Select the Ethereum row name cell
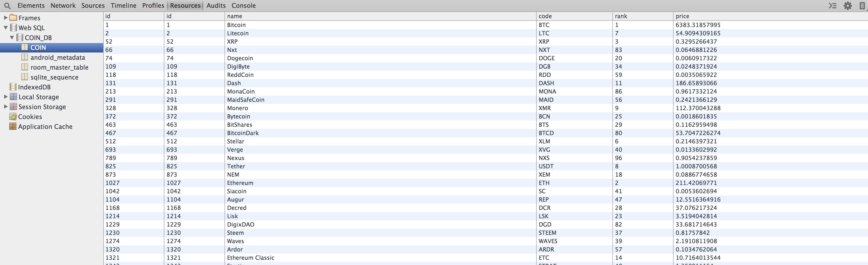 coord(240,183)
